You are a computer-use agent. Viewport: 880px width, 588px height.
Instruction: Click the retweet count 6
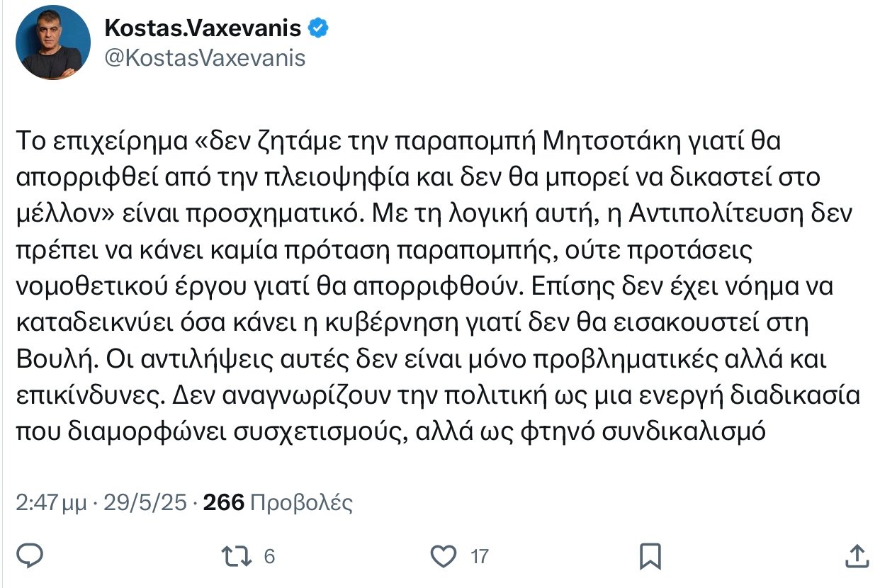click(x=269, y=557)
